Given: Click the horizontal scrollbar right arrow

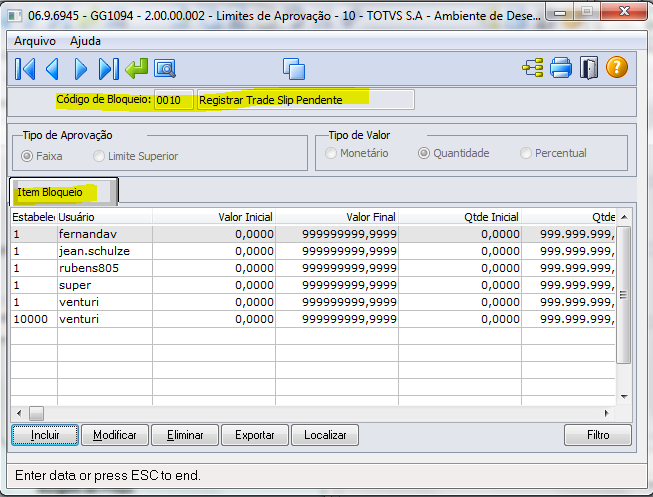Looking at the screenshot, I should pyautogui.click(x=606, y=413).
